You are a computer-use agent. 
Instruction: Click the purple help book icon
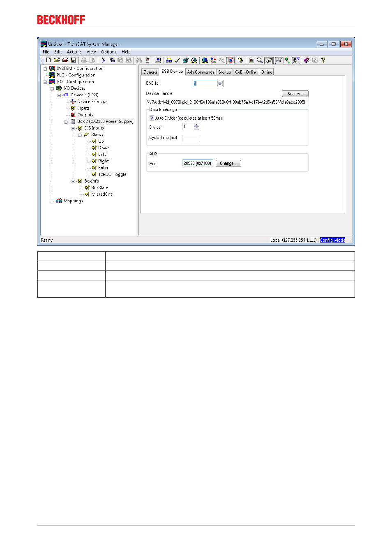pos(307,60)
